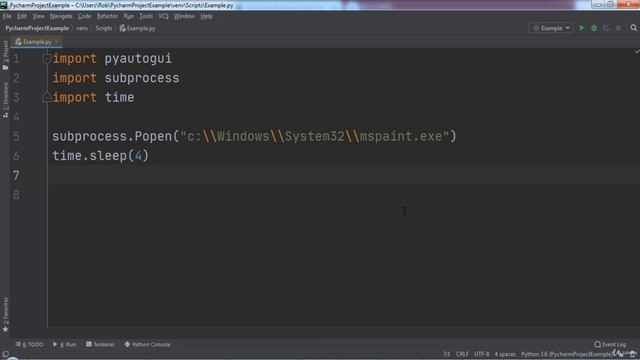
Task: Change the CRLF line separator setting
Action: tap(462, 354)
